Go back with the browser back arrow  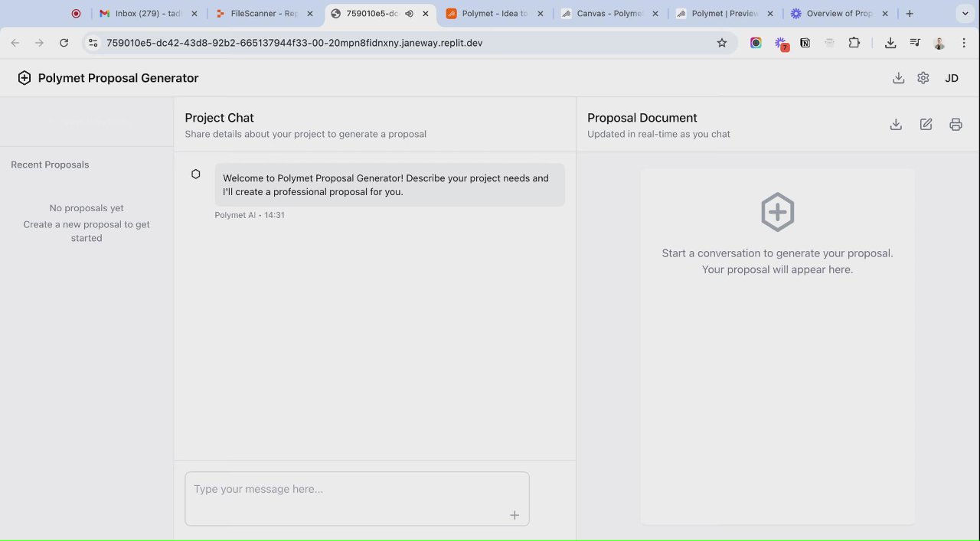[15, 43]
